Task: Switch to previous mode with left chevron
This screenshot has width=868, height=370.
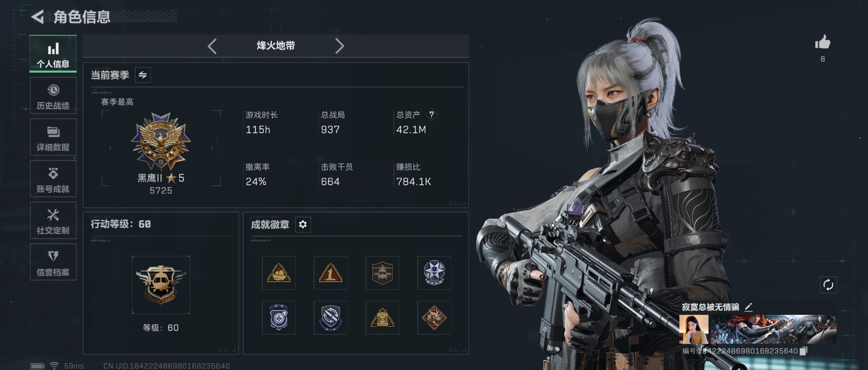Action: (x=212, y=46)
